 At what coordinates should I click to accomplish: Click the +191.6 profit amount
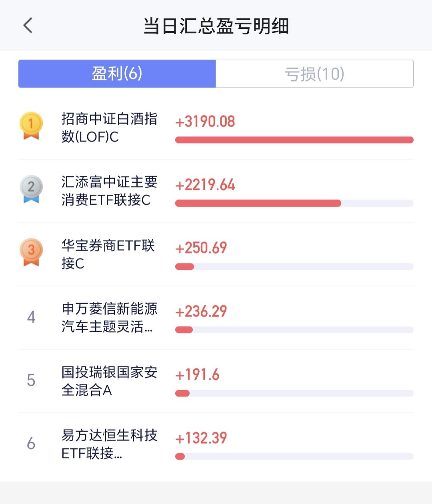[197, 375]
